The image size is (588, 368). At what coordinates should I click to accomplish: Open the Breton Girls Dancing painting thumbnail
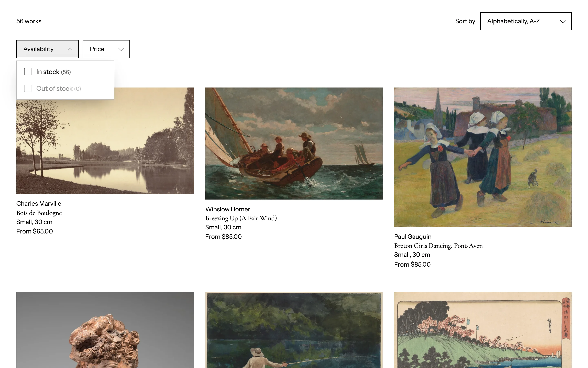[x=483, y=157]
